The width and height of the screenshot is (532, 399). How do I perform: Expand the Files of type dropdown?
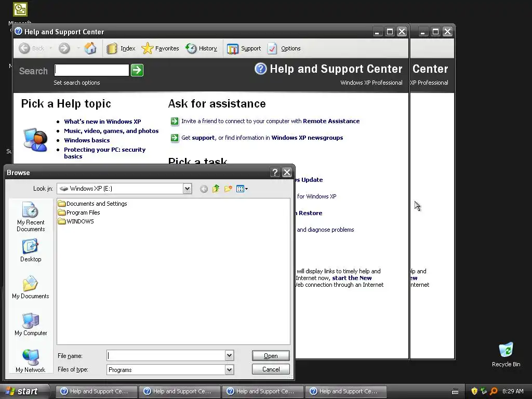(229, 369)
